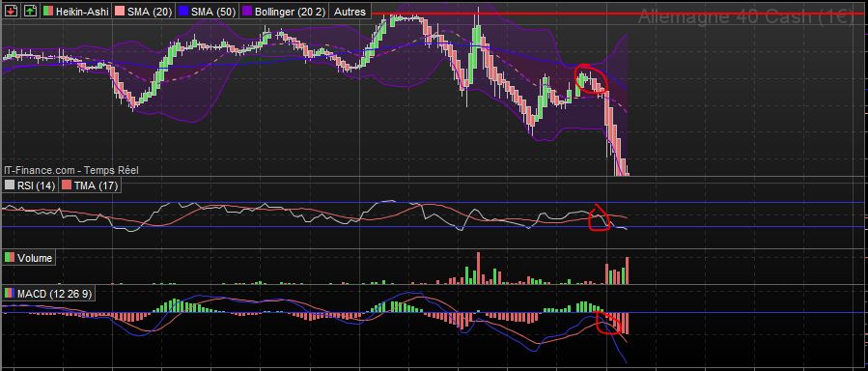Open the Heikin-Ashi chart style label
This screenshot has width=868, height=371.
click(x=82, y=11)
